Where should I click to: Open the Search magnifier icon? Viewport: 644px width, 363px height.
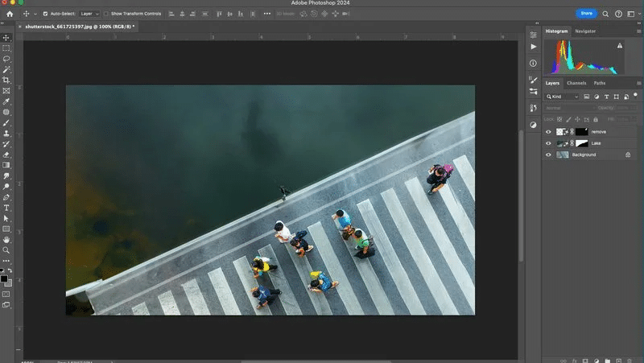(x=605, y=14)
